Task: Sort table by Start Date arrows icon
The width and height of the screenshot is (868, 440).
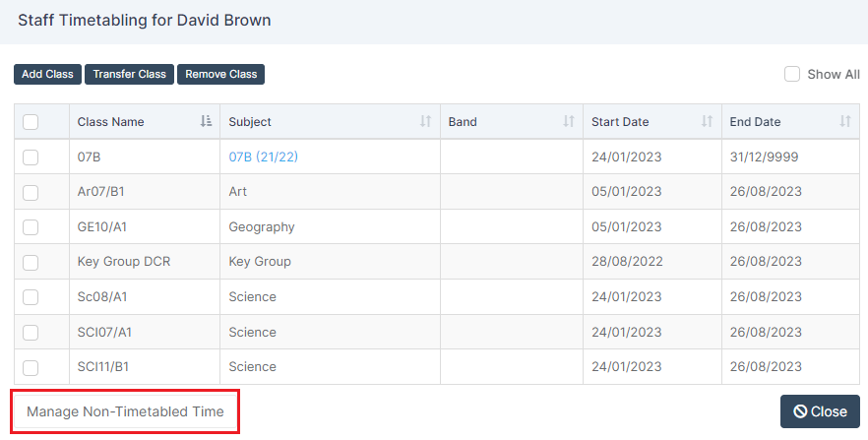Action: pos(707,121)
